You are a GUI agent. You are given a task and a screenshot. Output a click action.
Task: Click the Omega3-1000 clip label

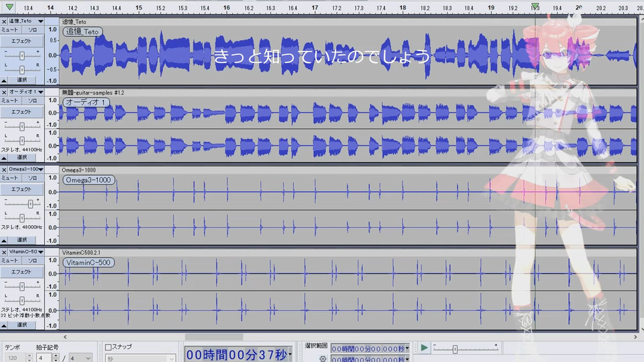pyautogui.click(x=89, y=180)
